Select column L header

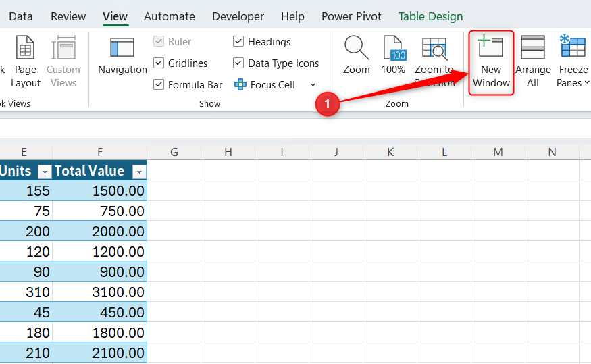click(444, 152)
